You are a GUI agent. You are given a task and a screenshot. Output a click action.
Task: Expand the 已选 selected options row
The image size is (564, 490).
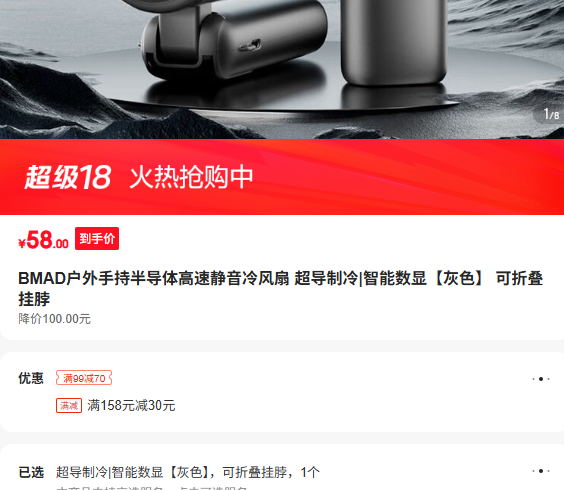click(x=282, y=471)
